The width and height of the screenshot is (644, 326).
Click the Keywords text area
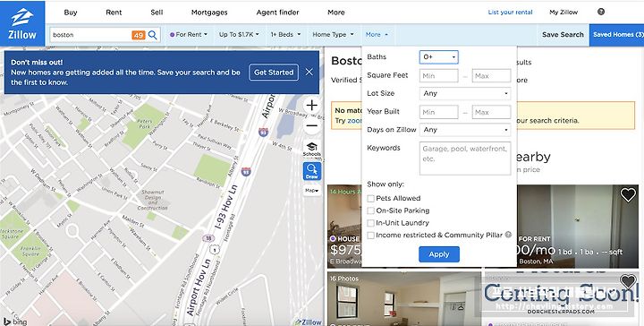tap(465, 159)
